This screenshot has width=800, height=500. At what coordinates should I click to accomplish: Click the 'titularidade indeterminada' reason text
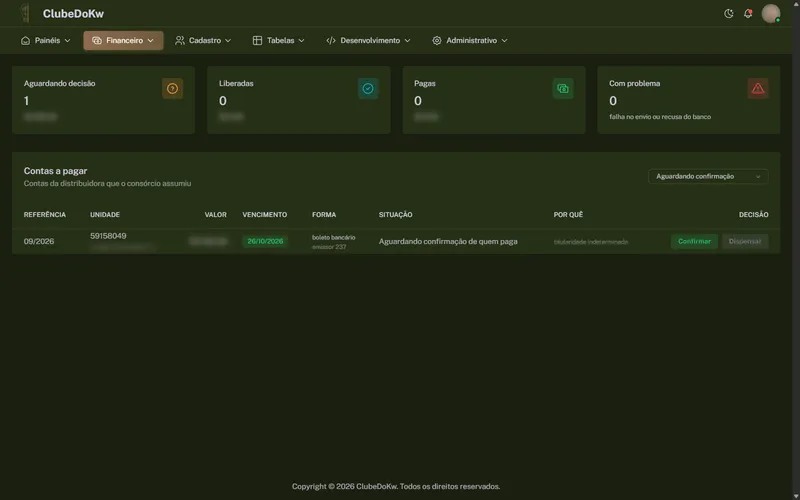[591, 242]
